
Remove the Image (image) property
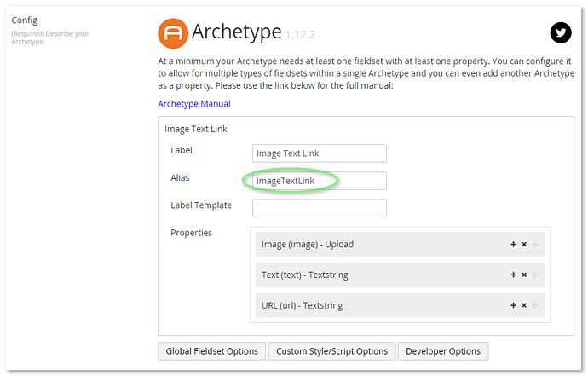pyautogui.click(x=524, y=245)
